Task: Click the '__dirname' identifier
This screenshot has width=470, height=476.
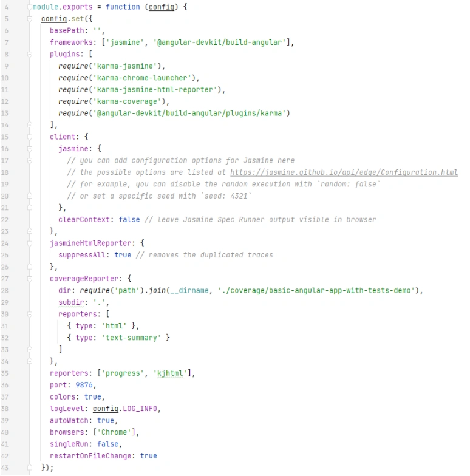Action: [189, 290]
